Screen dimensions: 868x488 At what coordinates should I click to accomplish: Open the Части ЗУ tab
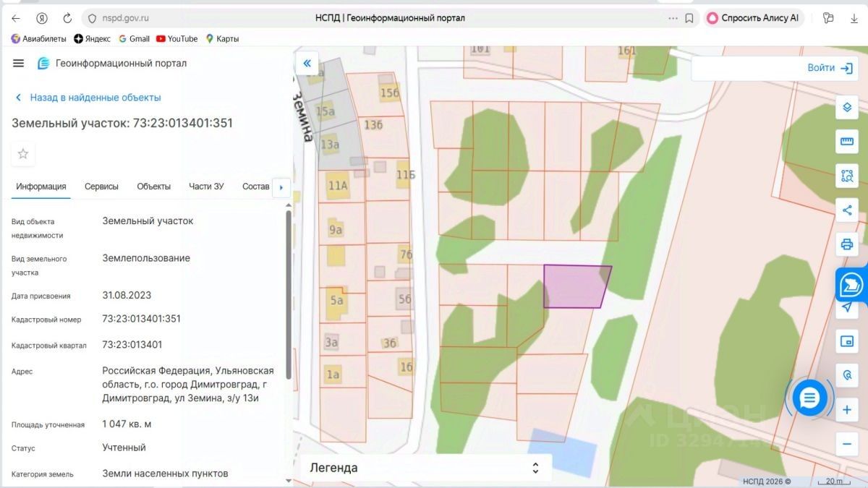pos(206,187)
